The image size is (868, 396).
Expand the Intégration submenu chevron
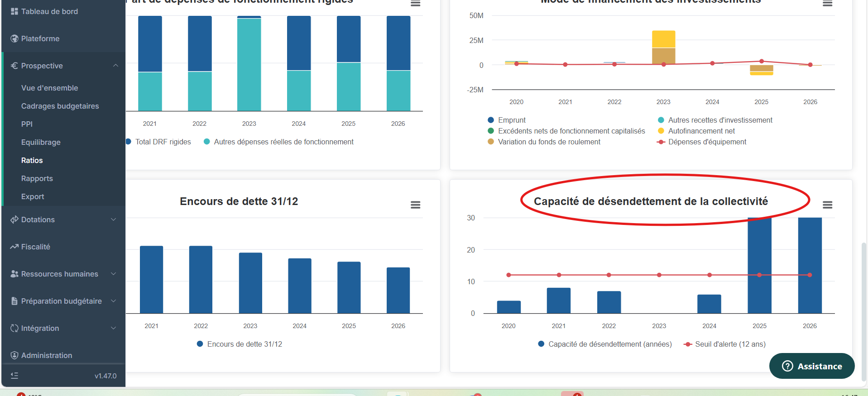(113, 328)
